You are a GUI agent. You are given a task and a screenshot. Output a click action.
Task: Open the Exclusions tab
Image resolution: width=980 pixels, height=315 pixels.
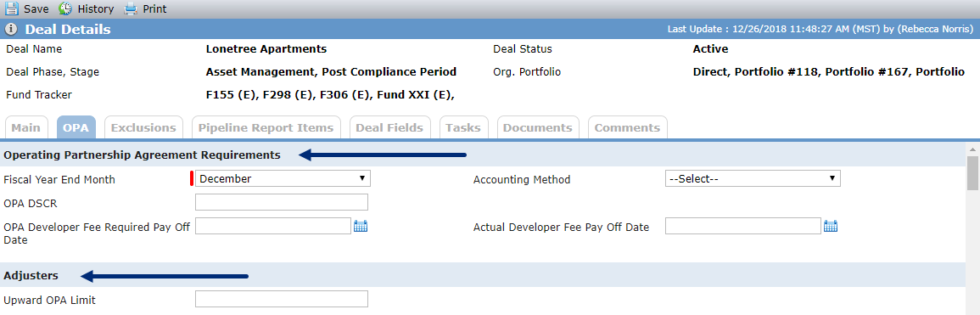[x=143, y=127]
